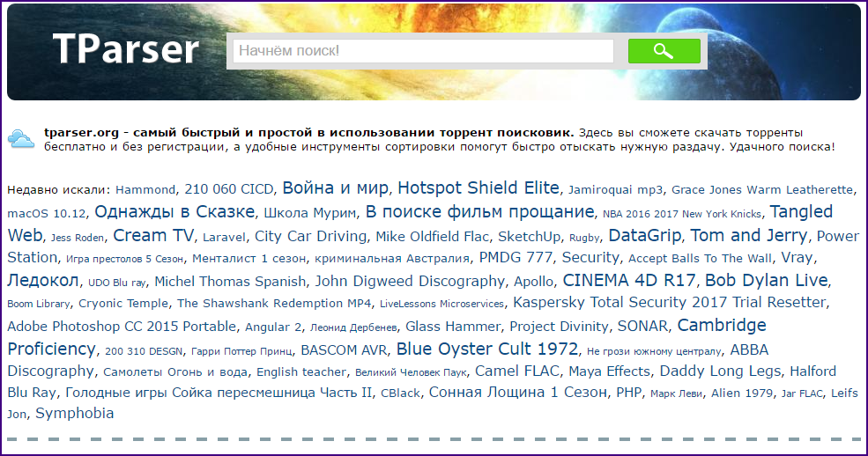Select the 'Cream TV' link
The image size is (868, 456).
click(153, 235)
